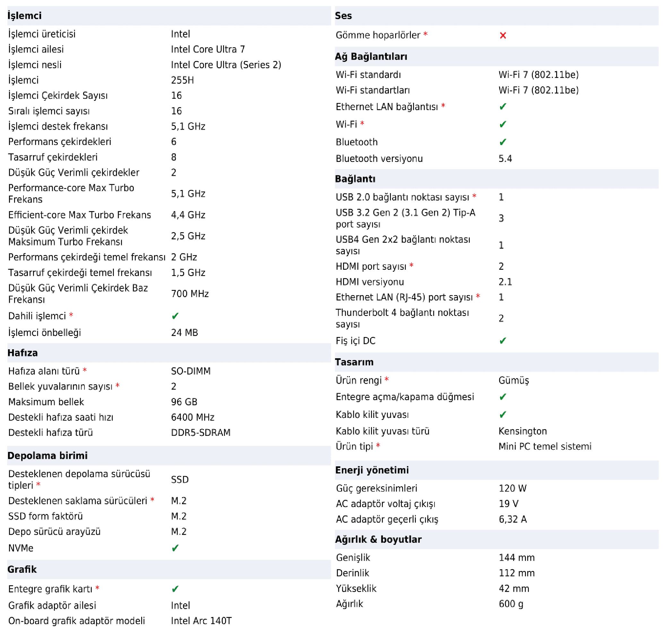
Task: Click the Entegre açma/kapama düğmesi checkmark
Action: [x=503, y=397]
